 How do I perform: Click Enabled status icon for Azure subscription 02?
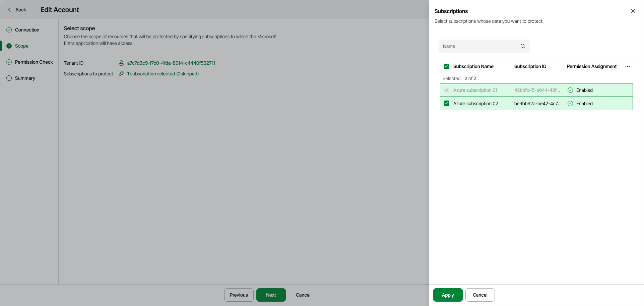point(570,104)
